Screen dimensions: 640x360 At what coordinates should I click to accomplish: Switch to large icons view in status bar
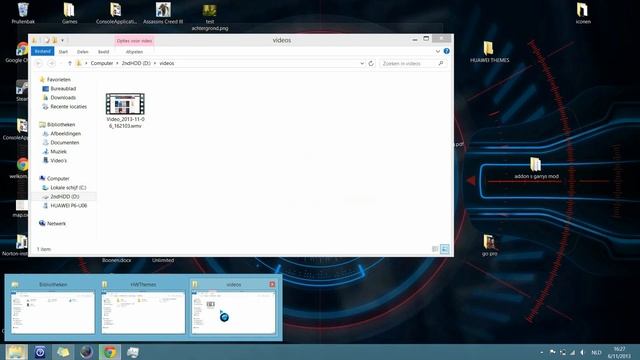pos(445,249)
